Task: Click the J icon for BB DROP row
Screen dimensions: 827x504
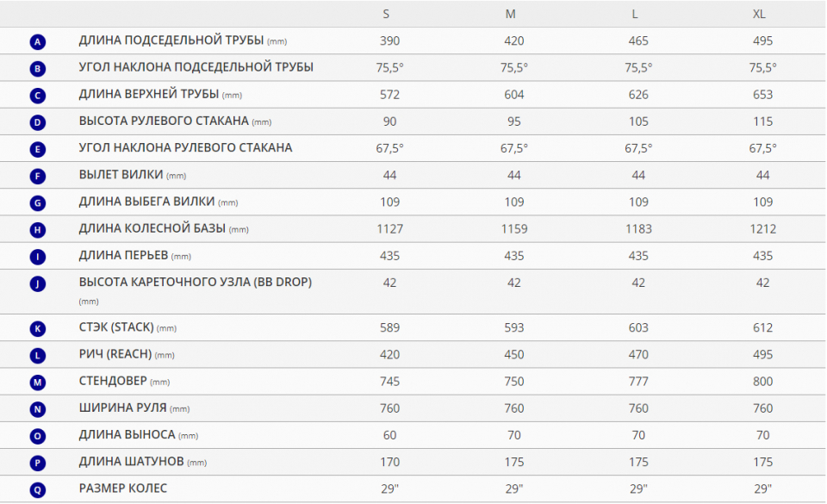Action: click(x=37, y=283)
